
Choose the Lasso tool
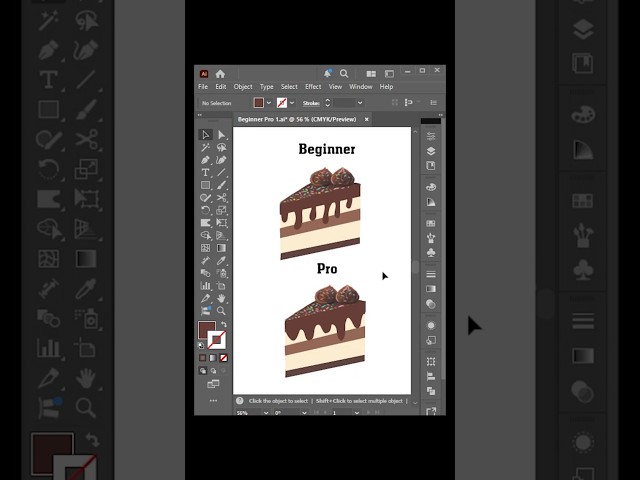tap(221, 147)
